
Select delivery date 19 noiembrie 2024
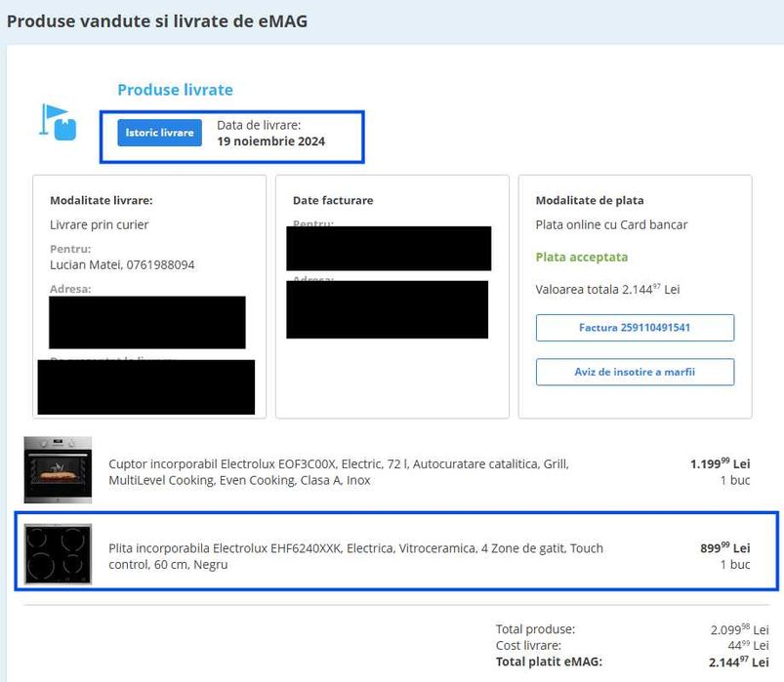tap(271, 141)
